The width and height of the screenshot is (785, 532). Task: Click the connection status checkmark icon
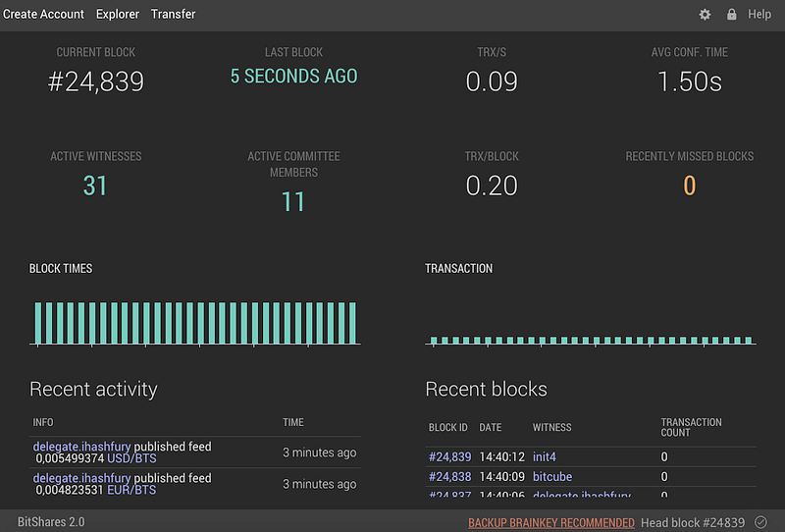(x=761, y=522)
